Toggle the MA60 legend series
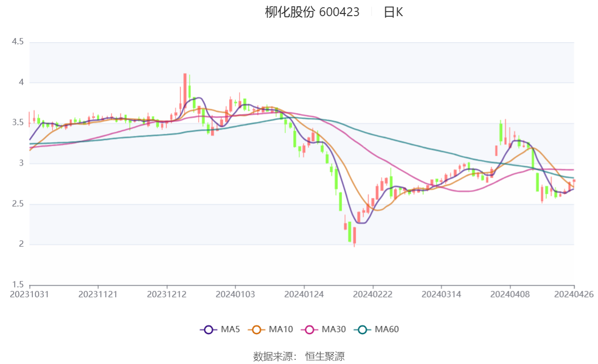The width and height of the screenshot is (598, 364). pyautogui.click(x=377, y=329)
